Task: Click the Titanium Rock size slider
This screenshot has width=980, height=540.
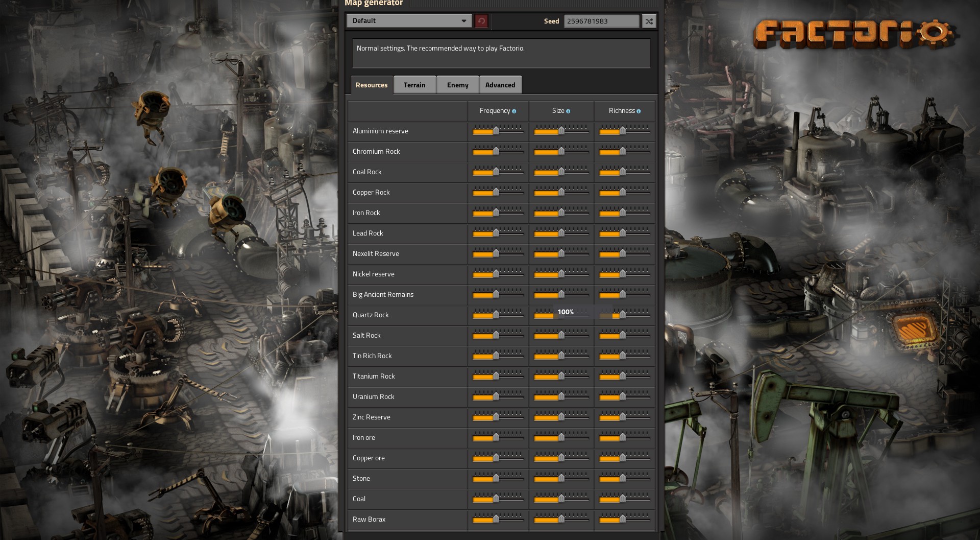Action: point(561,377)
